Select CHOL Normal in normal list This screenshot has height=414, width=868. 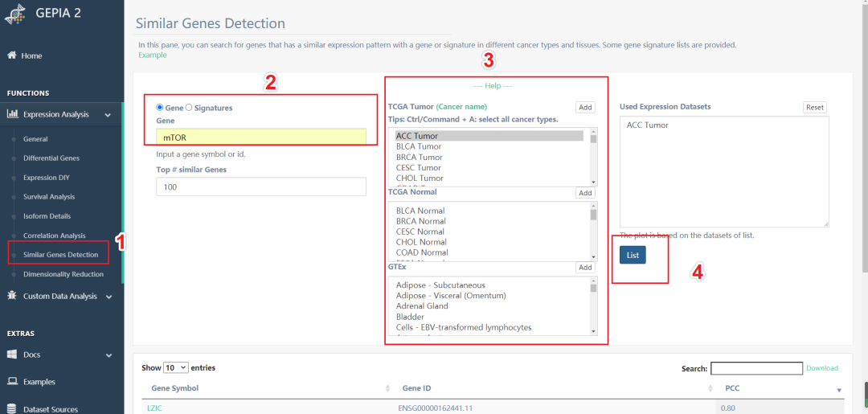489,242
